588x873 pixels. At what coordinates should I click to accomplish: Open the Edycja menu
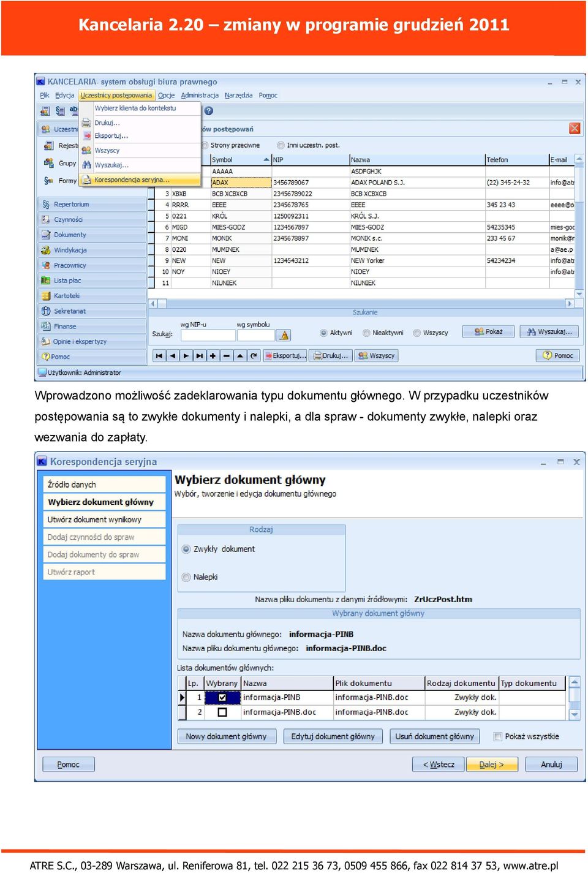pyautogui.click(x=64, y=96)
